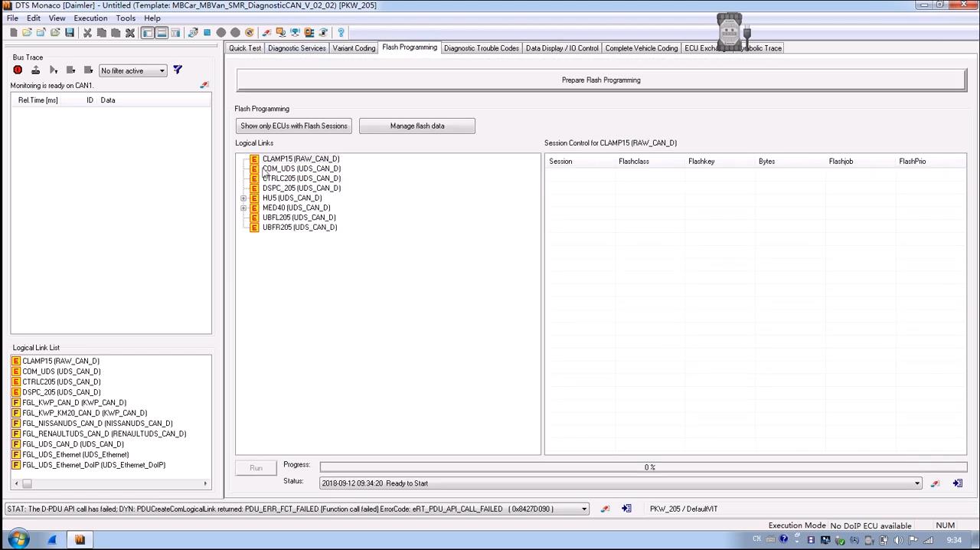Viewport: 980px width, 550px height.
Task: Switch to the Diagnostic Trouble Codes tab
Action: tap(482, 48)
